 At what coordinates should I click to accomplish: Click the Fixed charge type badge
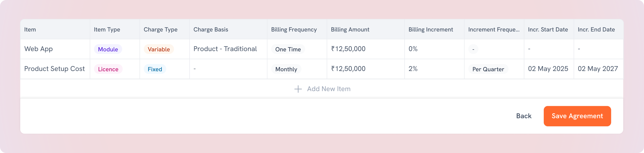pyautogui.click(x=155, y=69)
